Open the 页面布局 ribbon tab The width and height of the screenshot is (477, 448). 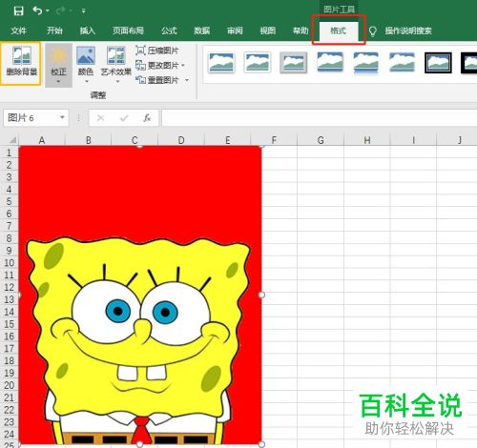[x=128, y=31]
